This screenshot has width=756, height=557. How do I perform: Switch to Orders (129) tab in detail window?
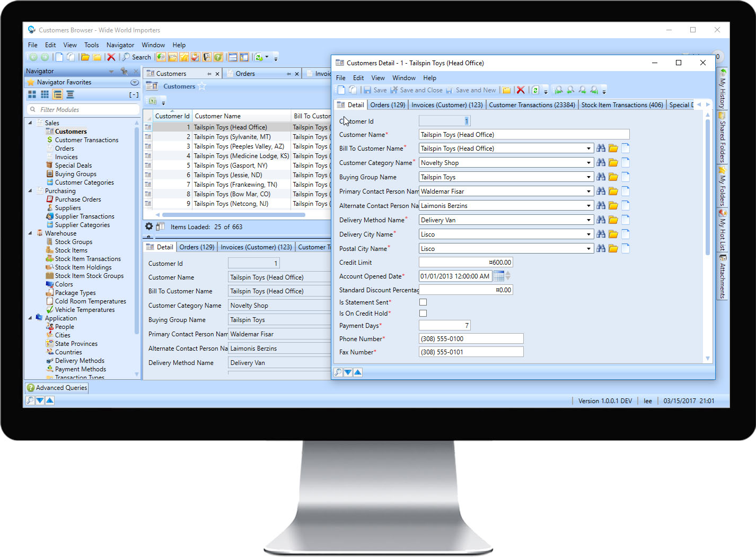(x=388, y=105)
